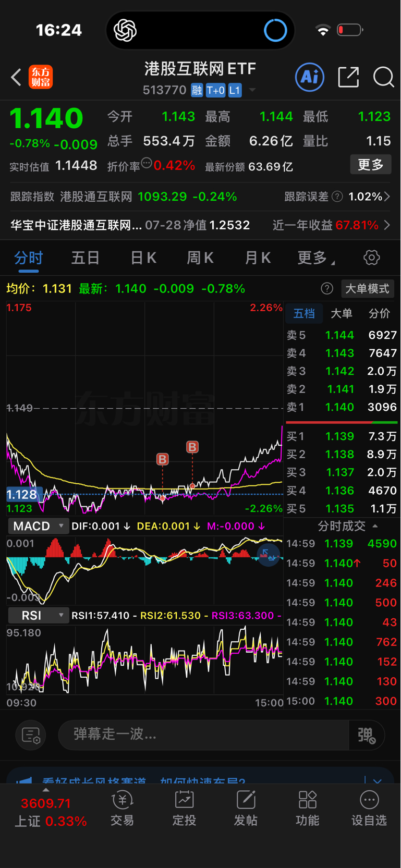Tap the 卖3 1.142 order row

pyautogui.click(x=342, y=371)
